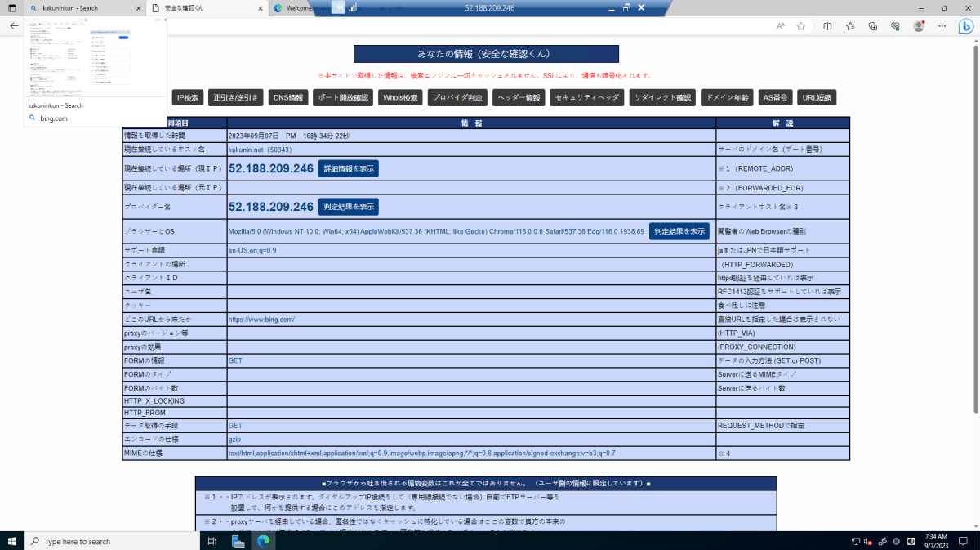Viewport: 980px width, 550px height.
Task: Click IP address in the現IP row
Action: [x=271, y=168]
